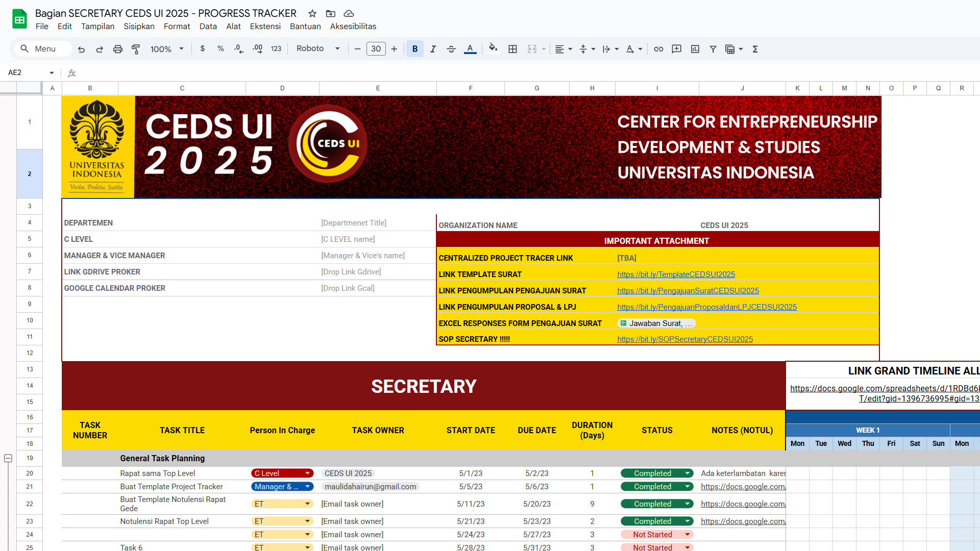This screenshot has height=551, width=980.
Task: Open the Filter views icon
Action: pos(734,49)
